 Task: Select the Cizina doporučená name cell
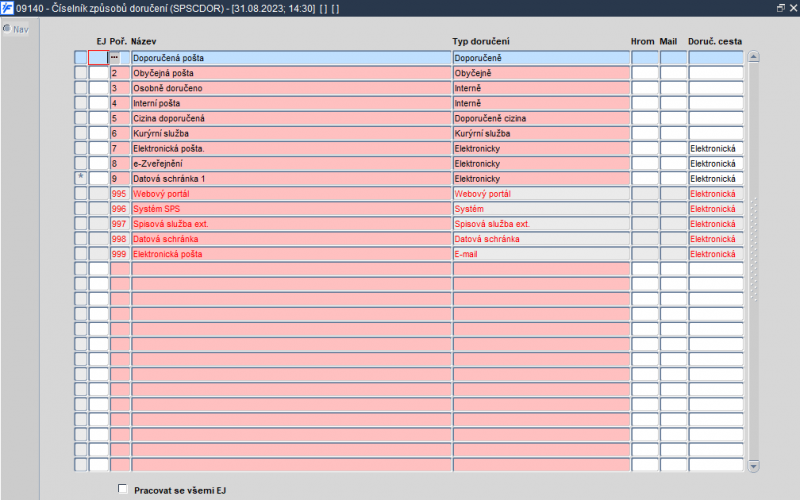pyautogui.click(x=291, y=118)
